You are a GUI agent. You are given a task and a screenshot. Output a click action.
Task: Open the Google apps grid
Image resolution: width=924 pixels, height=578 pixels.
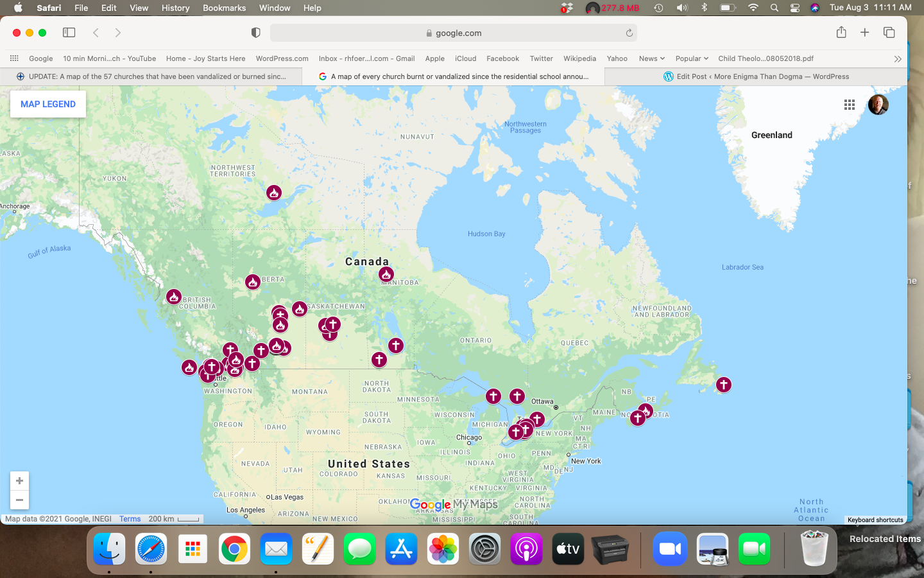pyautogui.click(x=850, y=105)
